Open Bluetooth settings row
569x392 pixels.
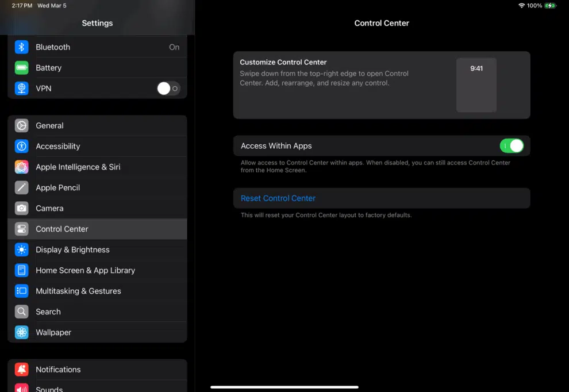97,47
